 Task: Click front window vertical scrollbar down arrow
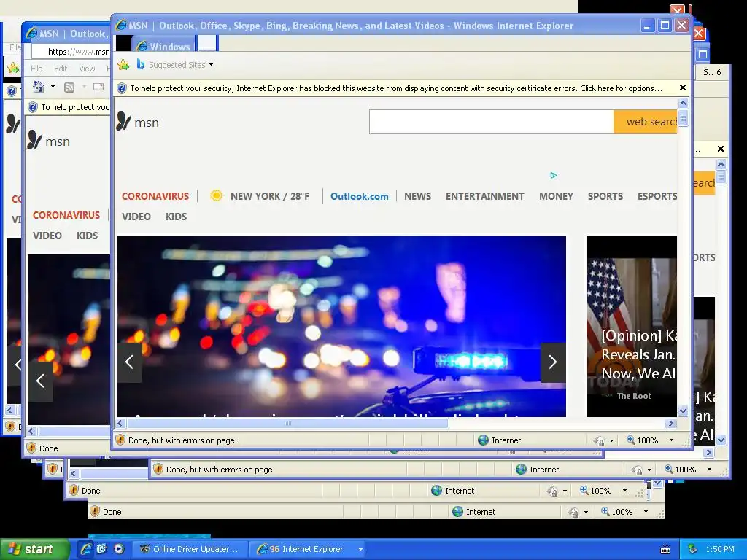pos(683,411)
